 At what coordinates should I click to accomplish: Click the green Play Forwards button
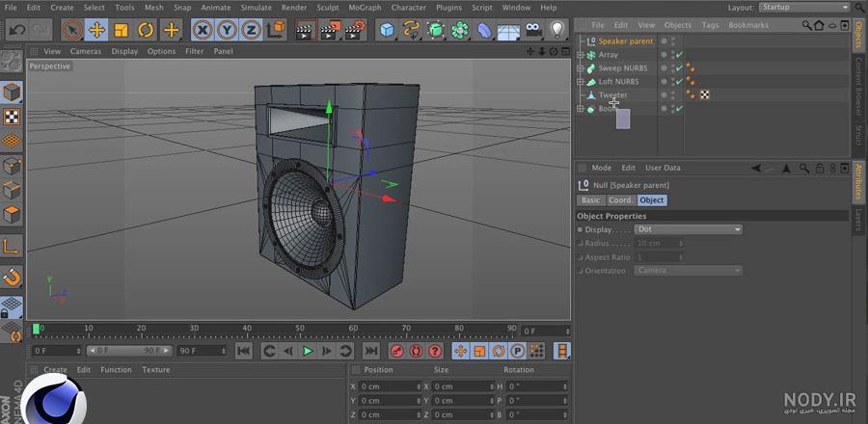[308, 351]
